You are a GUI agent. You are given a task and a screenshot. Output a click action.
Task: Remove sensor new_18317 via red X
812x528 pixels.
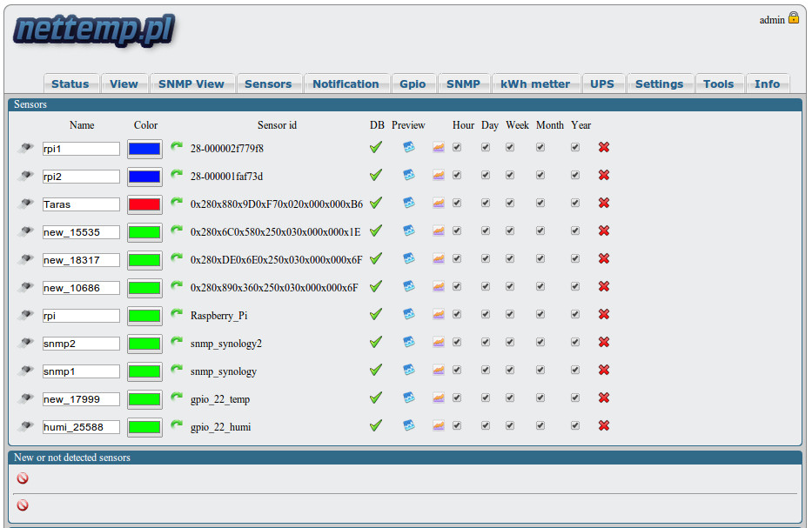[604, 259]
